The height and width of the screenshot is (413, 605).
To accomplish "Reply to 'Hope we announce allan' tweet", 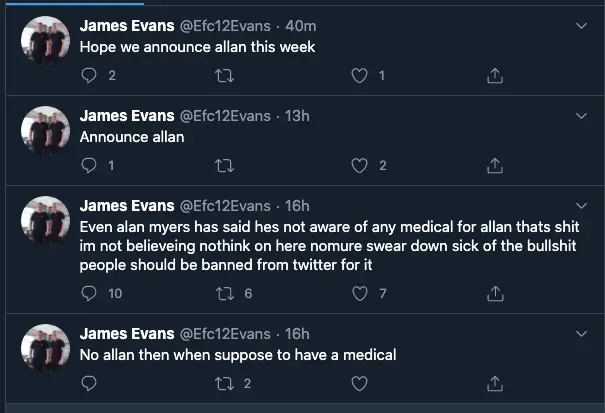I will (89, 75).
